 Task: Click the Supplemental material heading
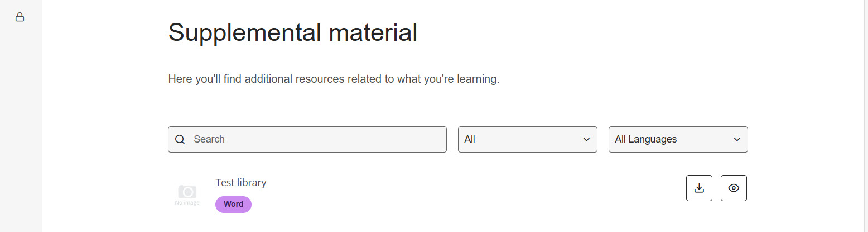click(x=292, y=32)
